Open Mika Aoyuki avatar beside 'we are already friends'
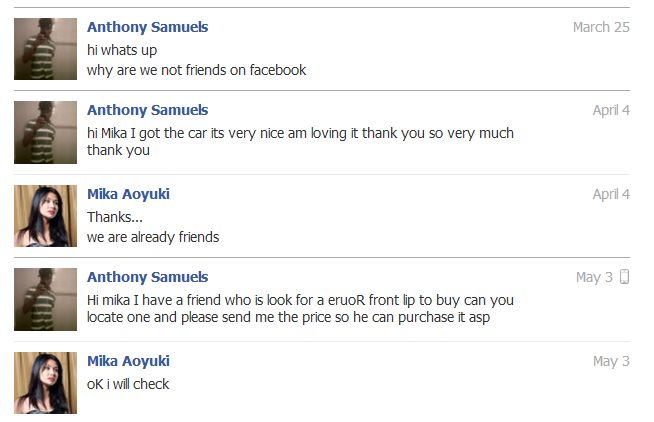 (x=45, y=215)
